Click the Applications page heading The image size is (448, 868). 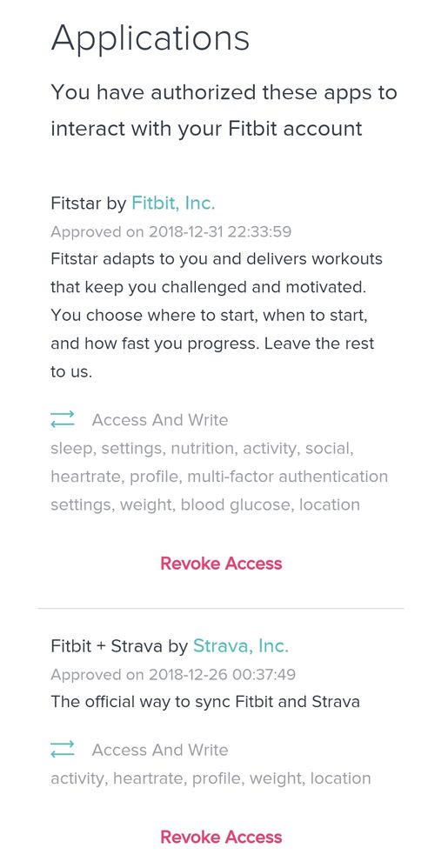click(x=150, y=40)
